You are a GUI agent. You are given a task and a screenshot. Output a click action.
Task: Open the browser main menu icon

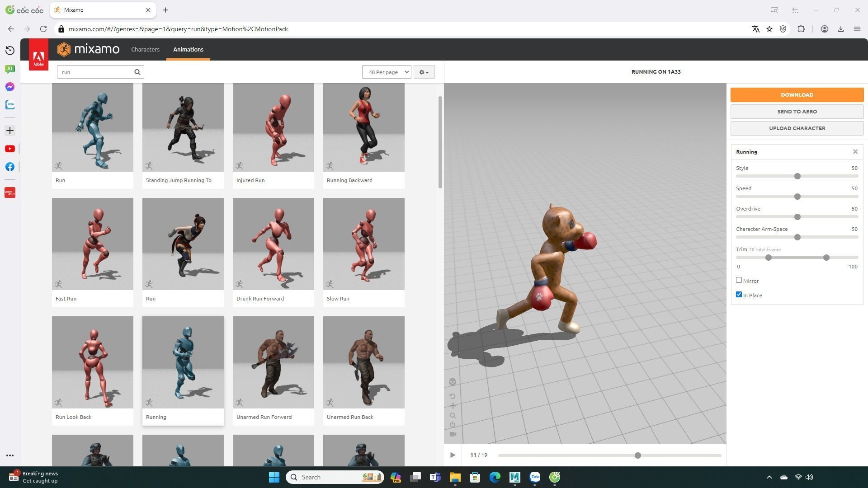[x=857, y=29]
